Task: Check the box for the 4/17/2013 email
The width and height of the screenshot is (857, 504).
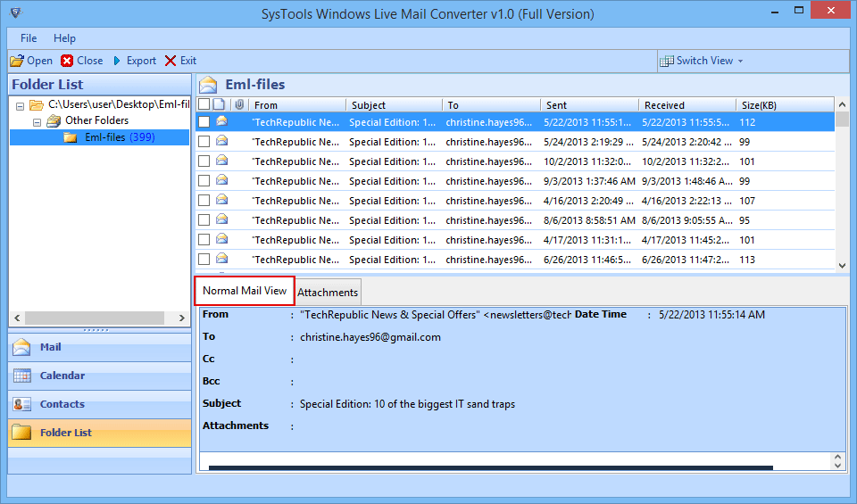Action: (x=204, y=240)
